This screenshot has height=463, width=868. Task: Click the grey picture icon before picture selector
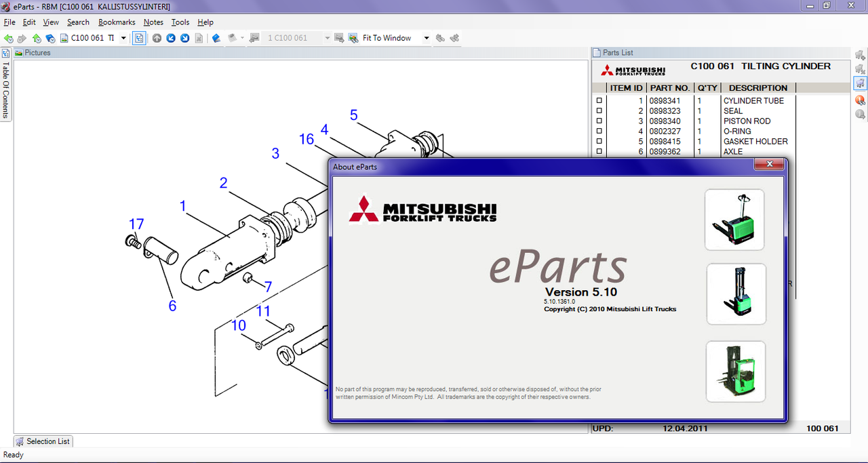point(255,39)
